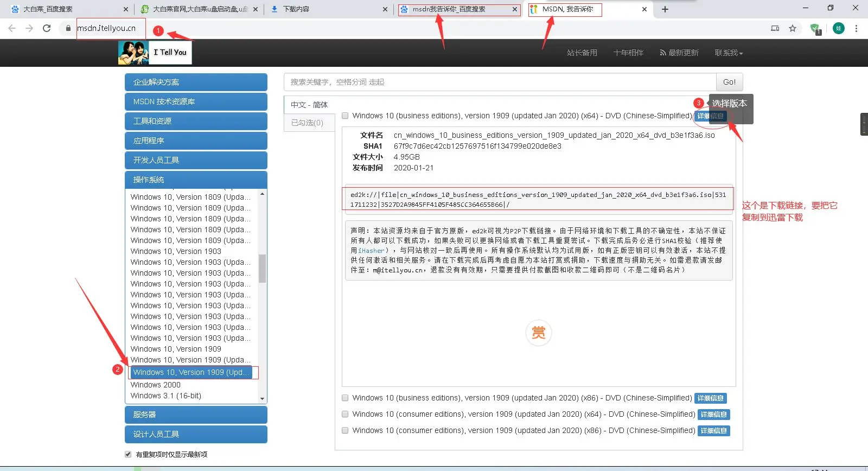This screenshot has height=471, width=868.
Task: Click the OS list scroll-up arrow
Action: (263, 194)
